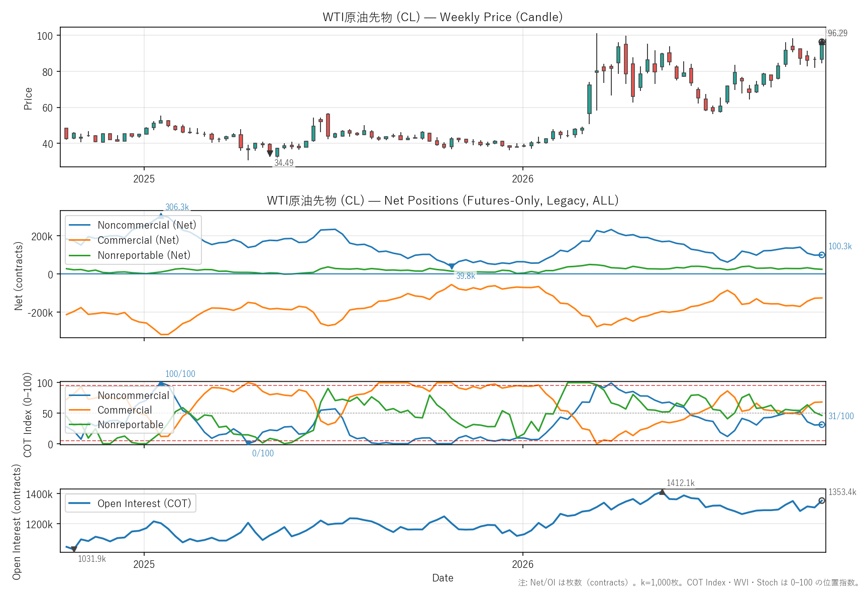Click 'Noncommercial' in the COT Index legend
868x593 pixels.
coord(134,396)
